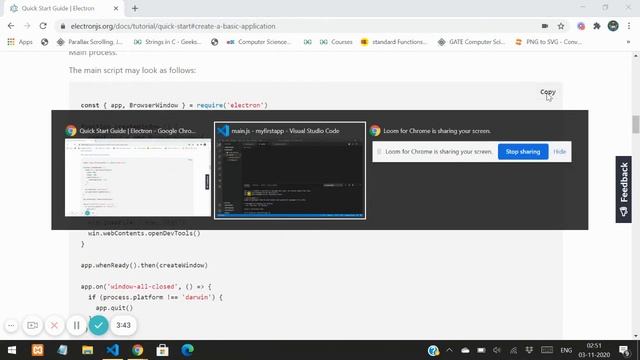Switch the ENG input language
The height and width of the screenshot is (360, 640).
(x=566, y=350)
